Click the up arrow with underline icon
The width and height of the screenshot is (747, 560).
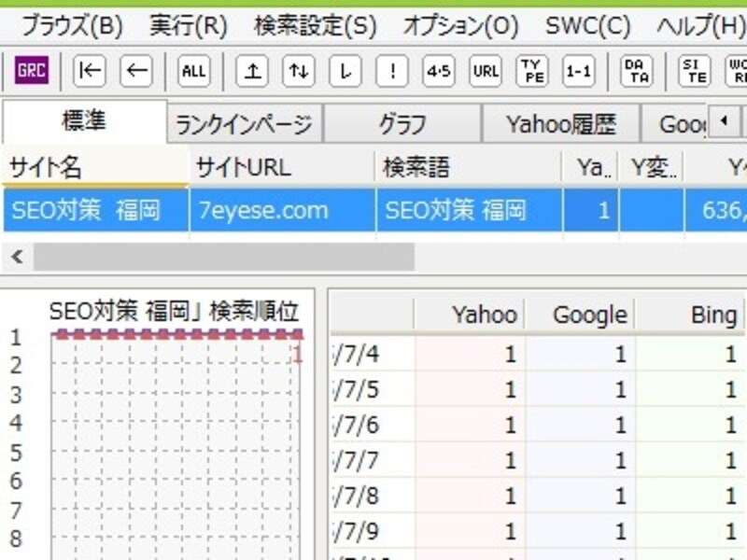(252, 71)
